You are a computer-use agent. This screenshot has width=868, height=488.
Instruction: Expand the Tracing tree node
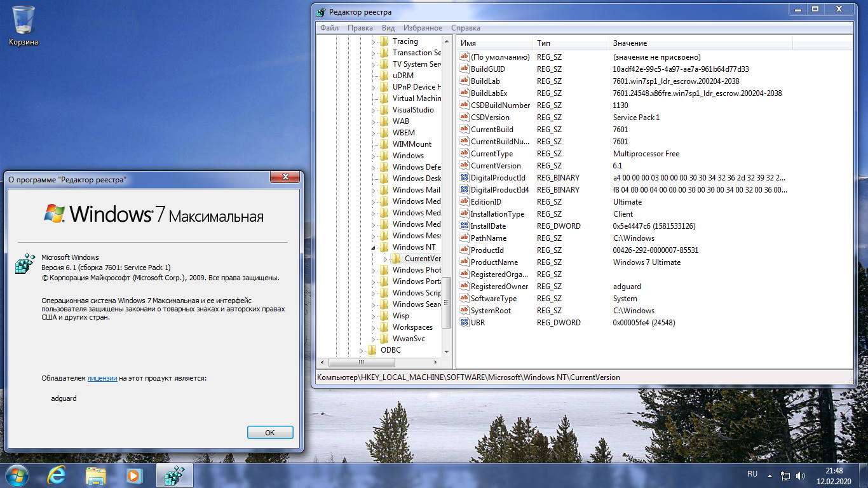coord(374,41)
